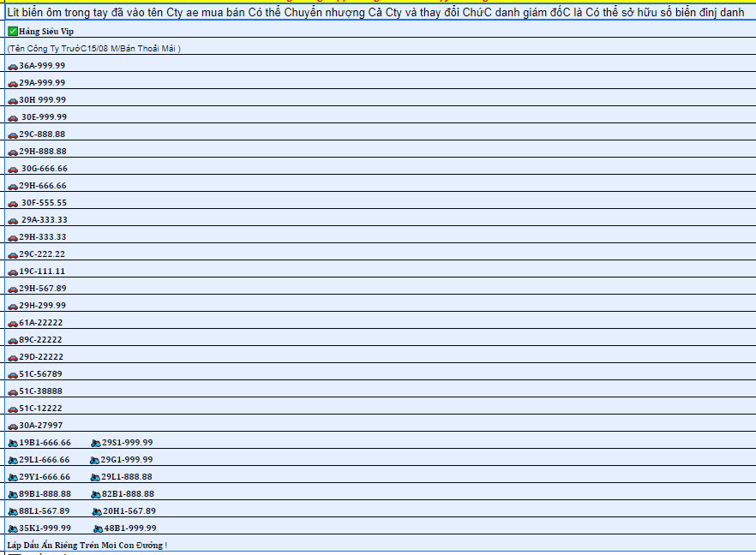Click the car icon next to 61A-22222

13,323
